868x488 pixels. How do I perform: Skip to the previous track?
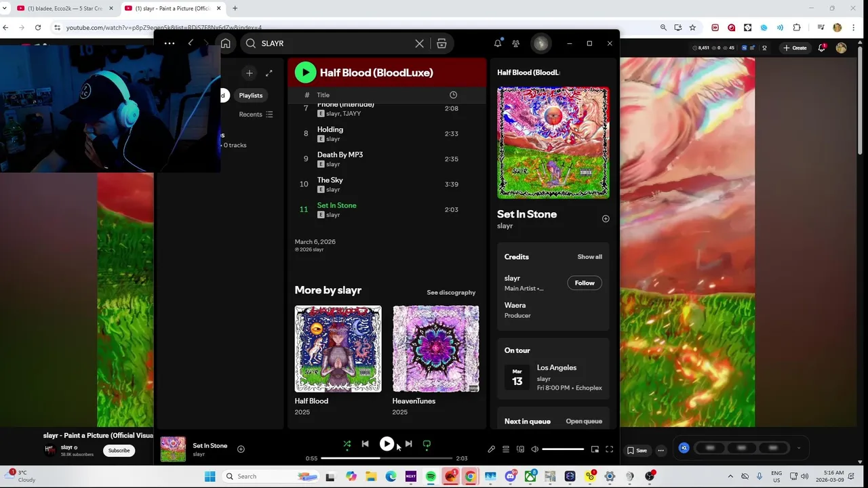point(365,445)
